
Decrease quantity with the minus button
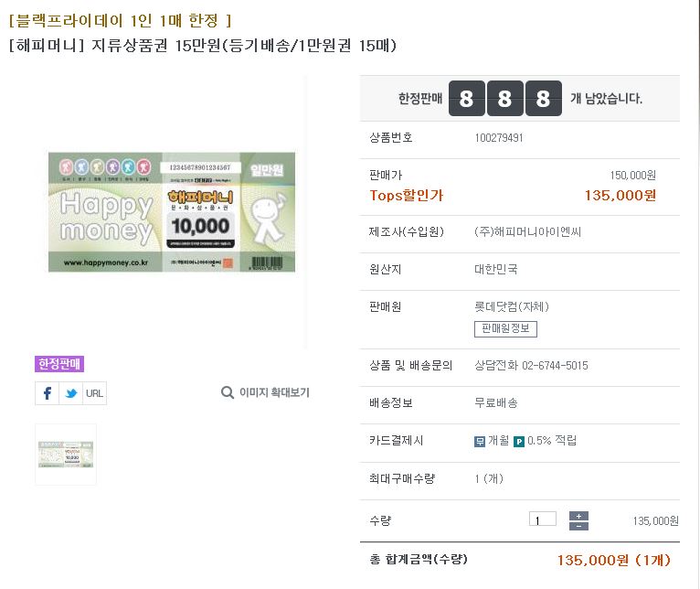click(578, 526)
